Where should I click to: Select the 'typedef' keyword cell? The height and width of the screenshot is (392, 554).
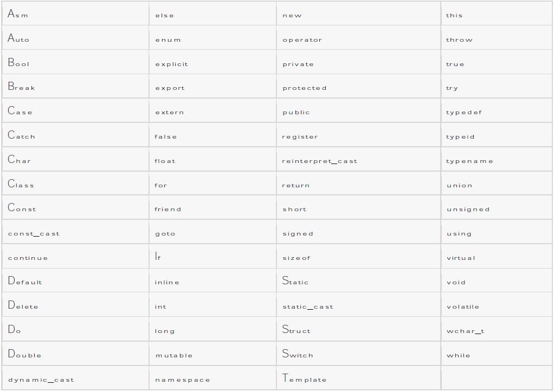tap(464, 112)
